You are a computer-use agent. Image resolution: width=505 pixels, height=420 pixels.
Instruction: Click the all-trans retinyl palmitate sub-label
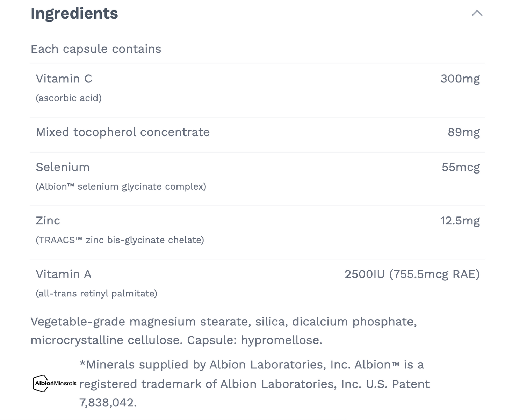(96, 293)
